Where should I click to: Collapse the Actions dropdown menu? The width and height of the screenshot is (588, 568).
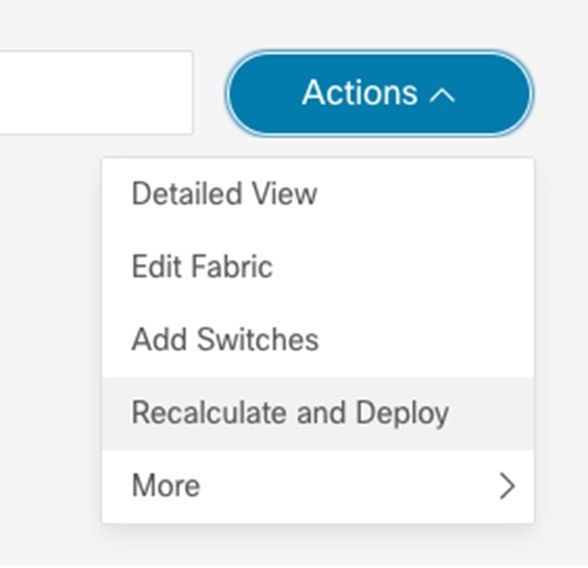(x=380, y=93)
